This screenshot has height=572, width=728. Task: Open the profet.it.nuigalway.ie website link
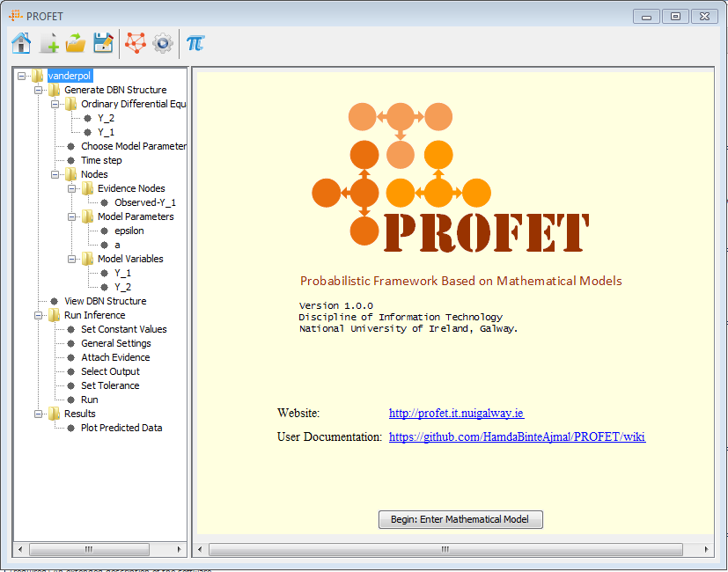[456, 413]
